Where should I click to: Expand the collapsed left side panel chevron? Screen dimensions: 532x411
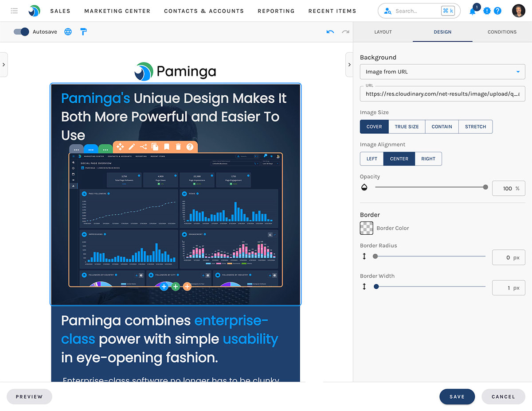[4, 64]
